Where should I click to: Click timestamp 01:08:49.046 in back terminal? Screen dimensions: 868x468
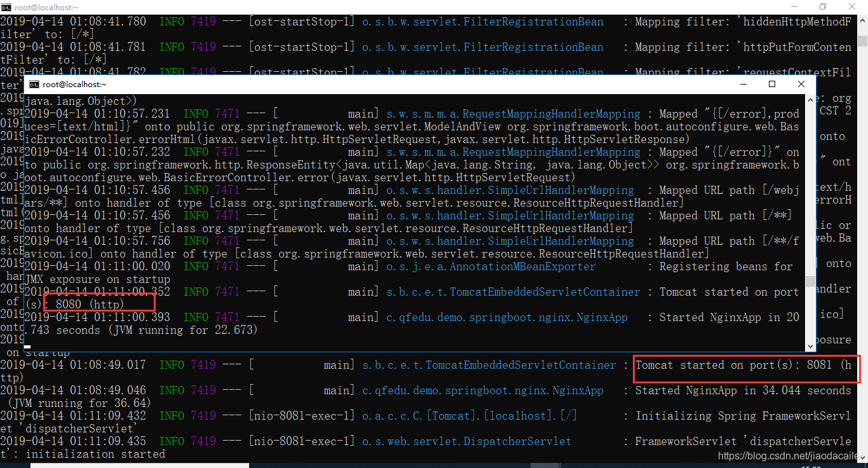(x=107, y=390)
